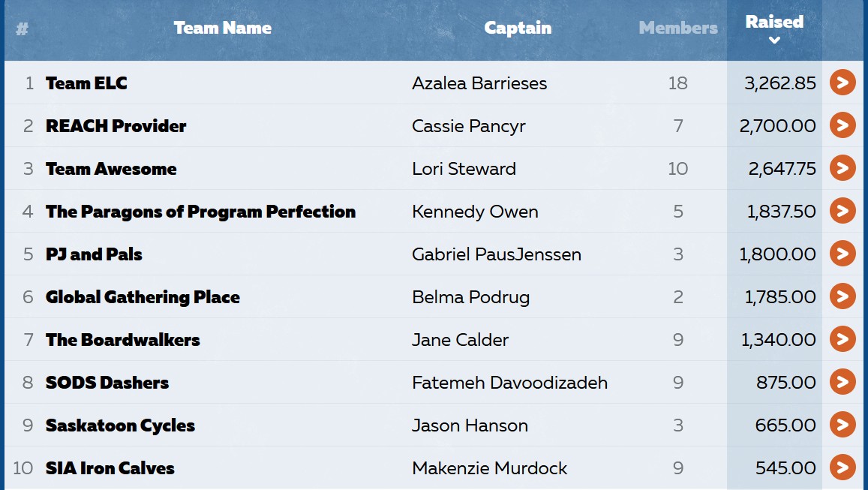
Task: Click the arrow icon next to Team Awesome
Action: point(842,168)
